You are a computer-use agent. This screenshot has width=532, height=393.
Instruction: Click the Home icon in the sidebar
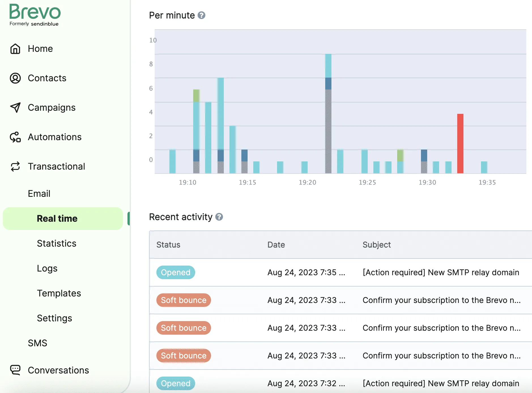click(x=16, y=49)
